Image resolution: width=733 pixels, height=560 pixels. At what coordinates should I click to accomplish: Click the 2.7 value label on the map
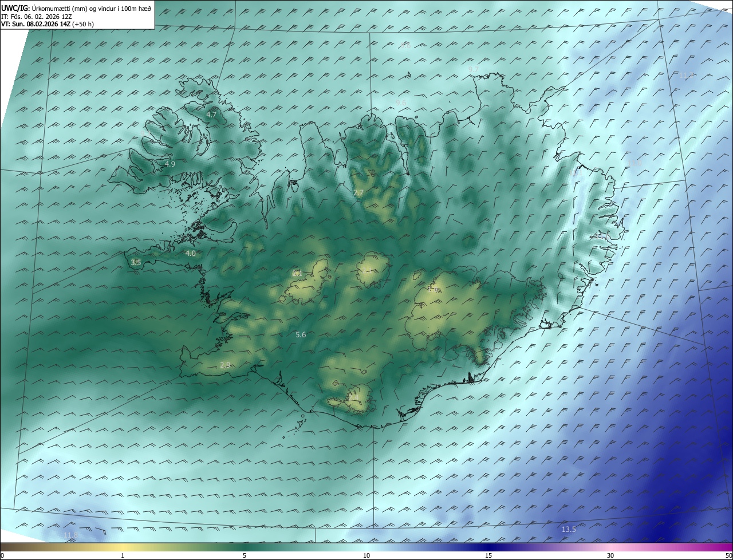358,192
